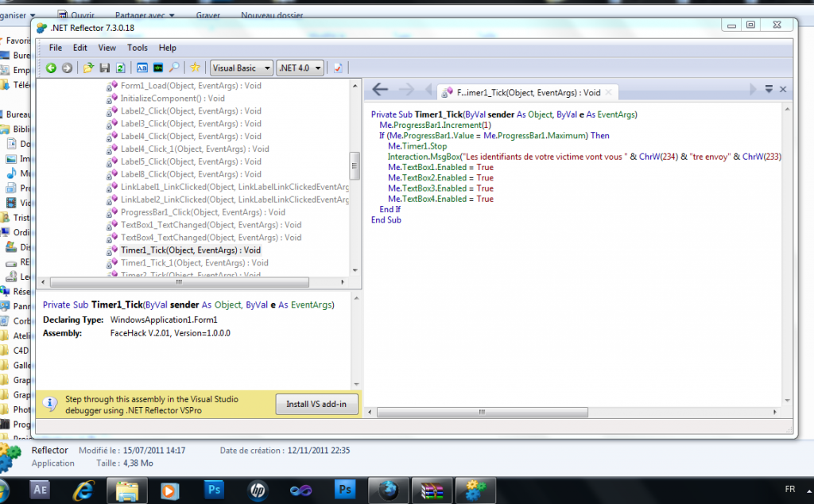Open the Partager avec dropdown in Explorer
814x504 pixels.
tap(145, 15)
